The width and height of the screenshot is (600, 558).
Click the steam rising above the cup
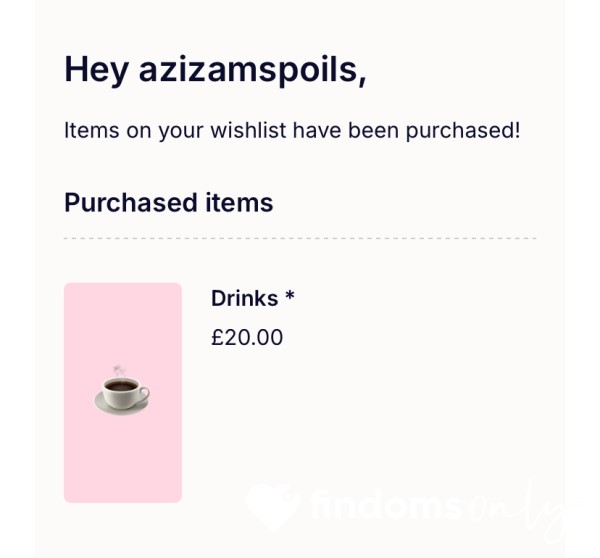[x=119, y=370]
